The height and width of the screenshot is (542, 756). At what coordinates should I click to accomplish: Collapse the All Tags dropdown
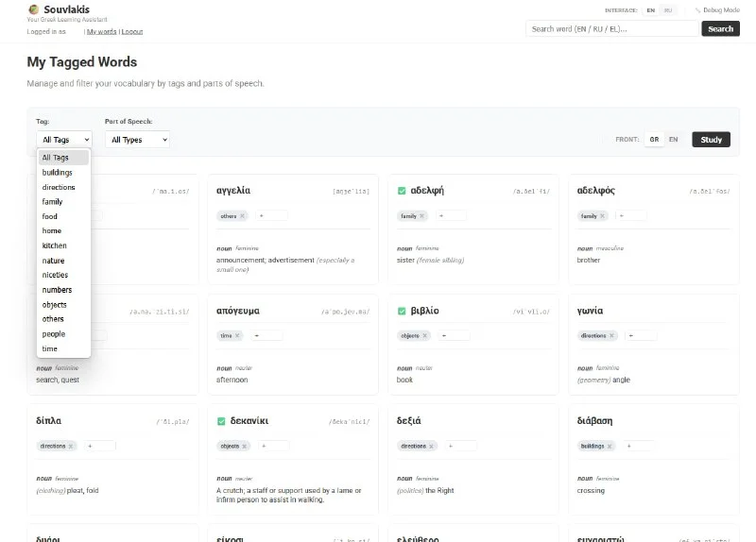click(63, 140)
